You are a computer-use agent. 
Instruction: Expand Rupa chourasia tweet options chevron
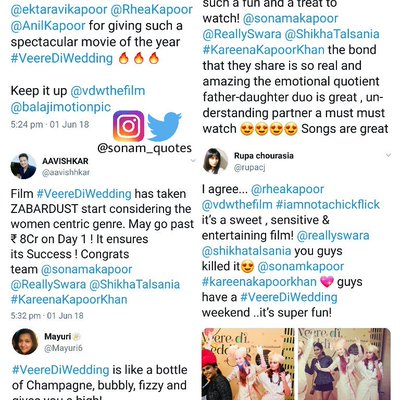(x=388, y=155)
